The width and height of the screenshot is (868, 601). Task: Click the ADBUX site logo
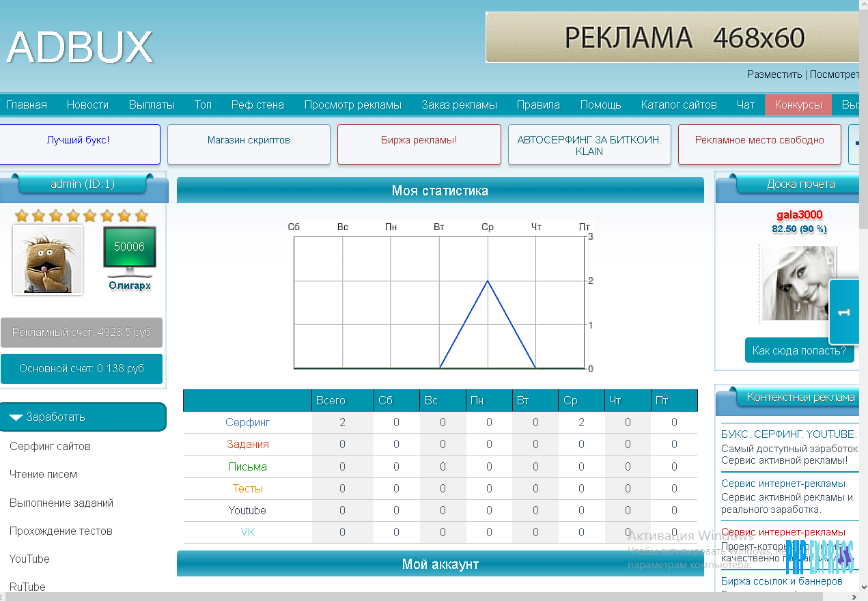point(79,47)
